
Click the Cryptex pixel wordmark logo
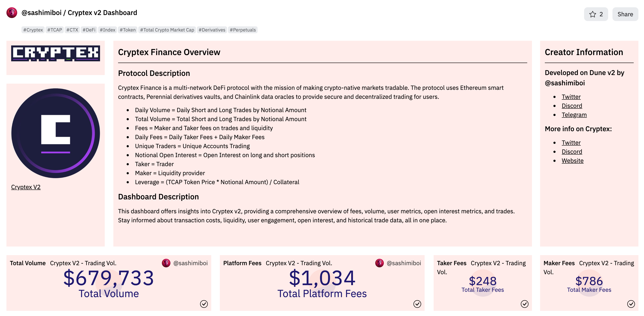tap(56, 53)
